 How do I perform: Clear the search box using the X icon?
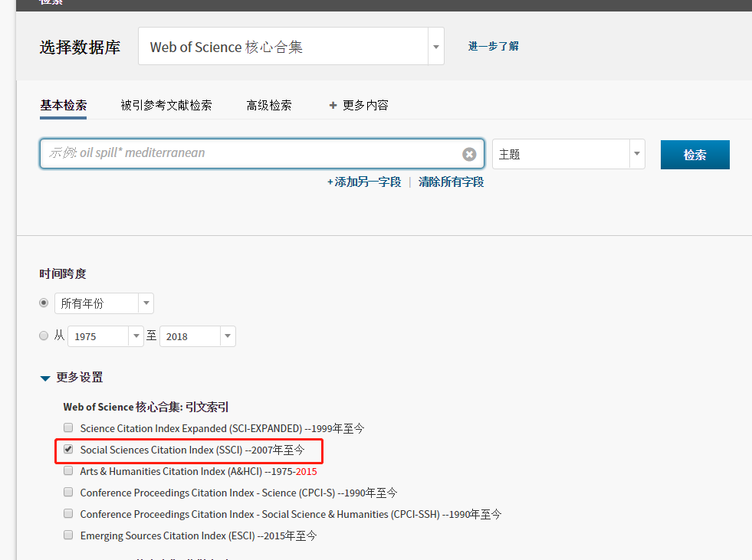pos(469,153)
